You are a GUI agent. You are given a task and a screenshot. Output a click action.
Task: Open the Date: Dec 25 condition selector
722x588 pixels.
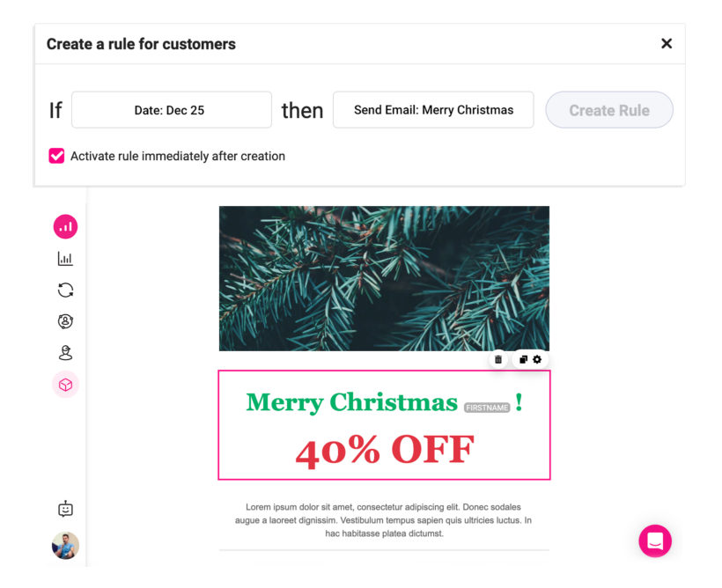[171, 110]
